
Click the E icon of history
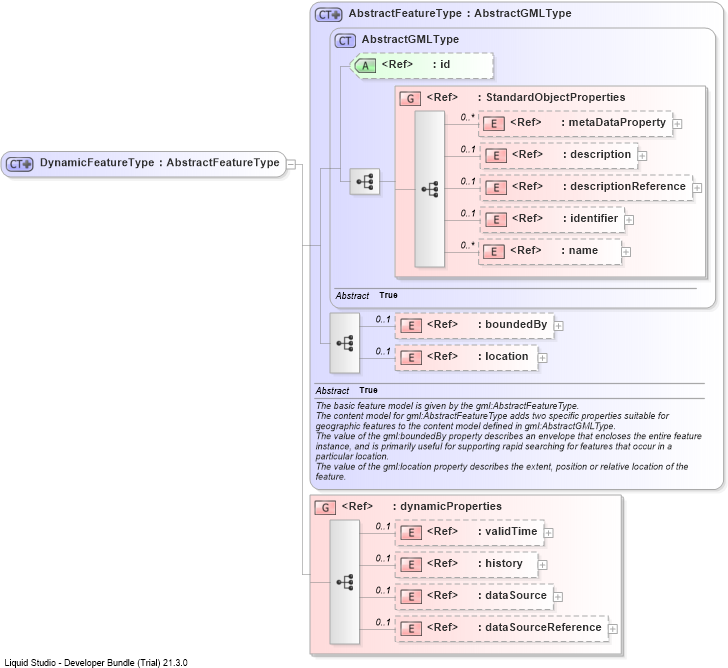point(411,565)
